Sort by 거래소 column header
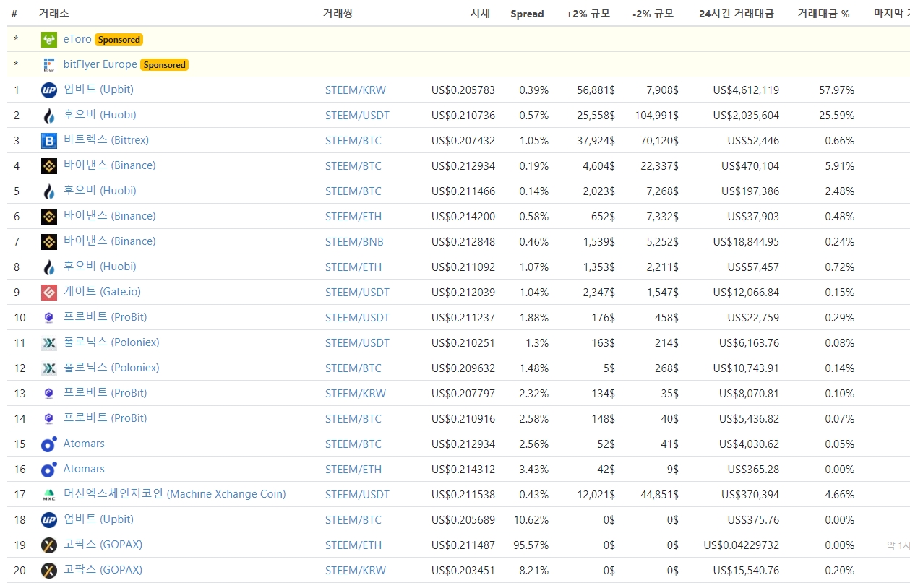Screen dimensions: 910x588 (x=54, y=14)
